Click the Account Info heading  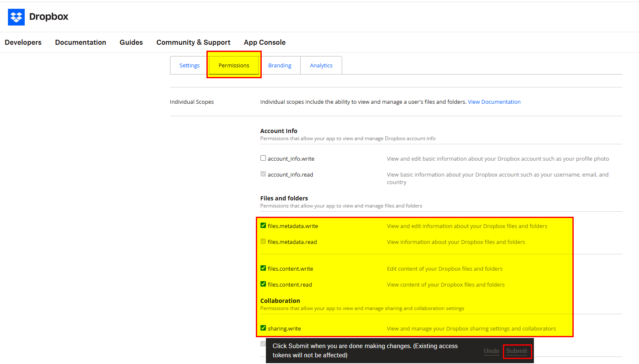pyautogui.click(x=279, y=131)
